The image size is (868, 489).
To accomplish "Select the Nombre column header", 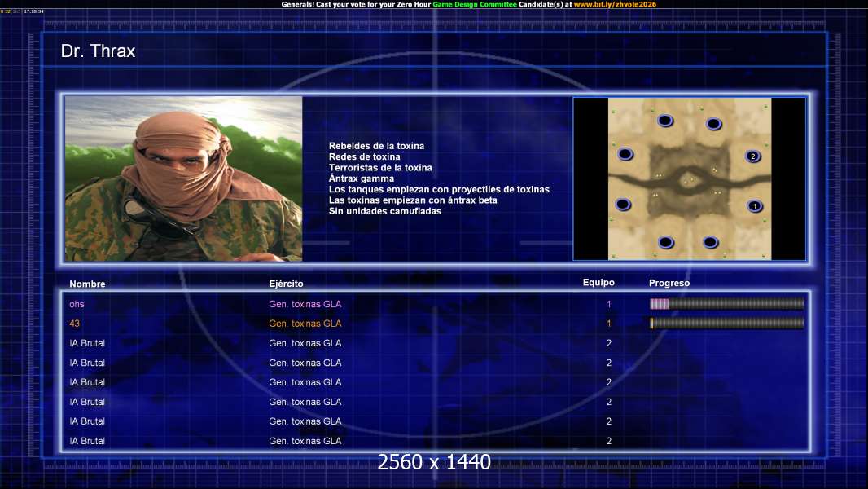I will click(x=87, y=284).
